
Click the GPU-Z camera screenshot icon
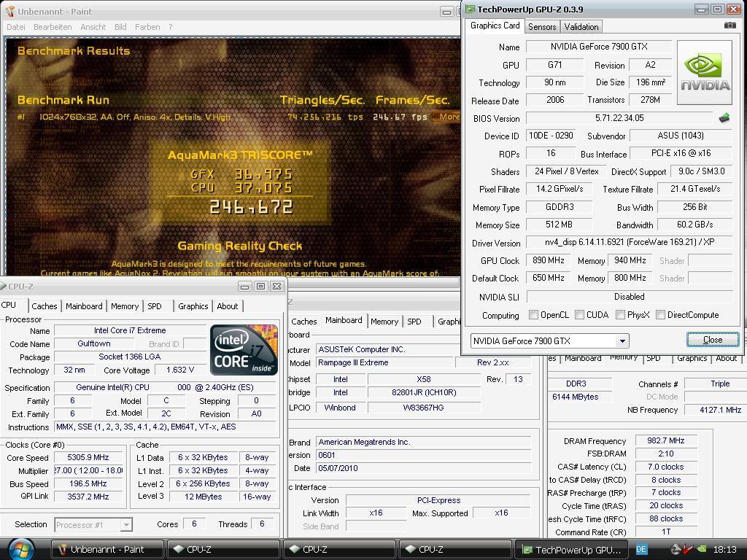point(729,26)
